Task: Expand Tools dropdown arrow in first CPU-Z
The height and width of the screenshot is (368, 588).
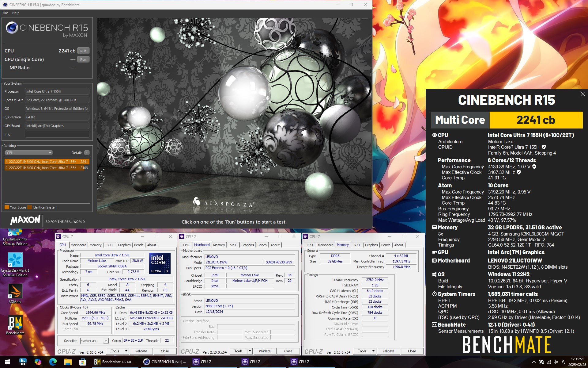Action: pos(126,351)
